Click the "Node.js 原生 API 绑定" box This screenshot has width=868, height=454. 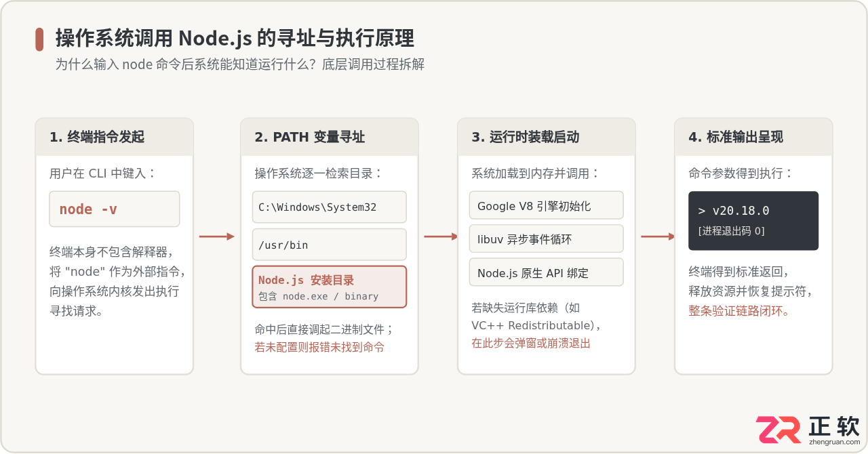click(547, 272)
